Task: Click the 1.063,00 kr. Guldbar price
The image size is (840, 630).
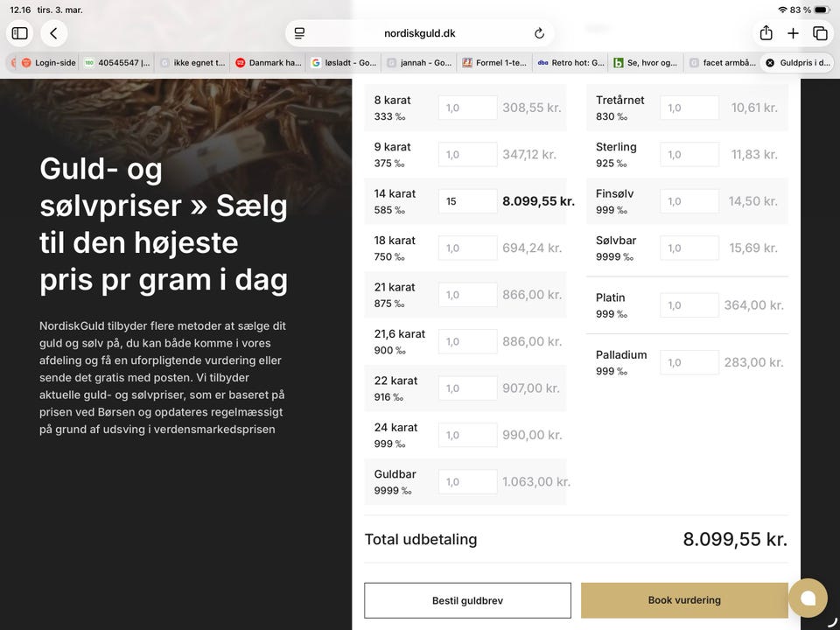Action: coord(536,481)
